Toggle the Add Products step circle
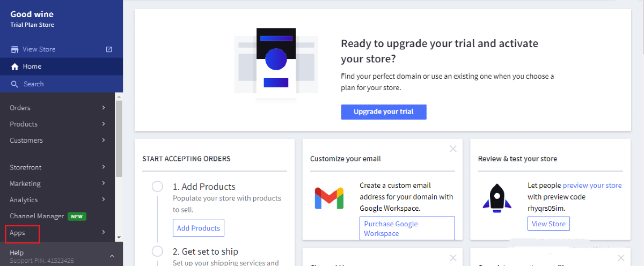644x266 pixels. point(157,187)
